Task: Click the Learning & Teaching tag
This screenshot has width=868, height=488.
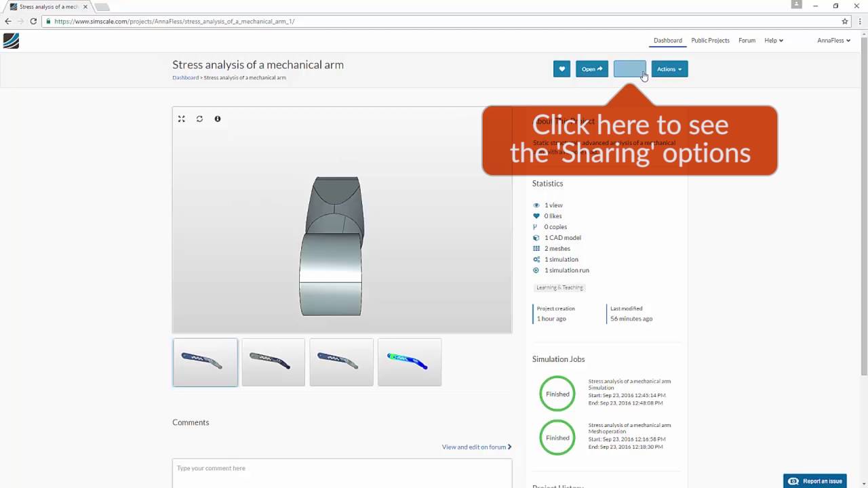Action: click(559, 287)
